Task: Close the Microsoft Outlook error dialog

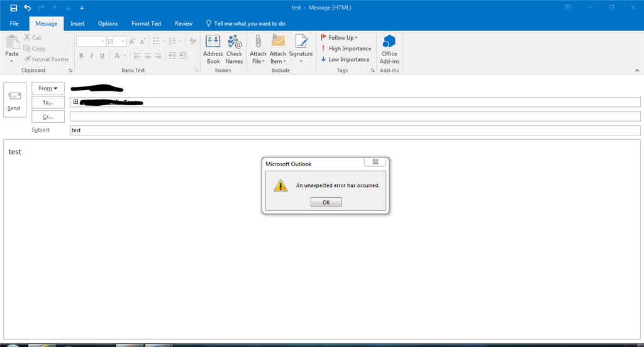Action: 375,162
